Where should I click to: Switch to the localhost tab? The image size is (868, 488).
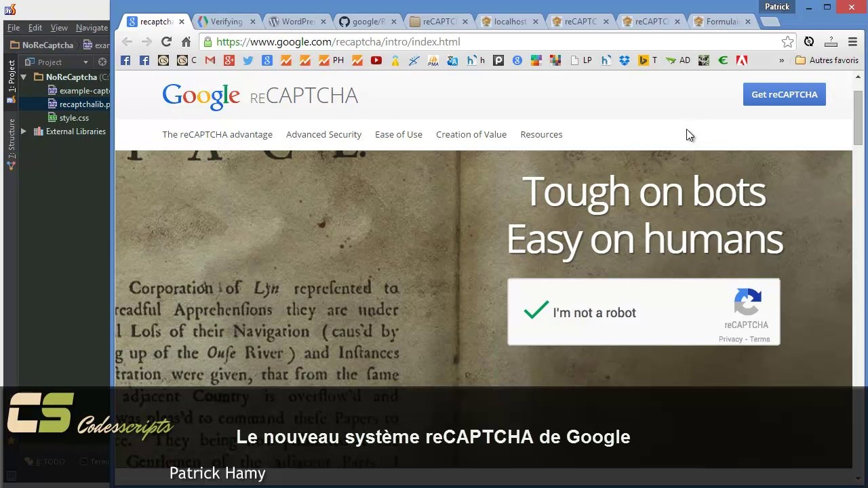tap(510, 22)
